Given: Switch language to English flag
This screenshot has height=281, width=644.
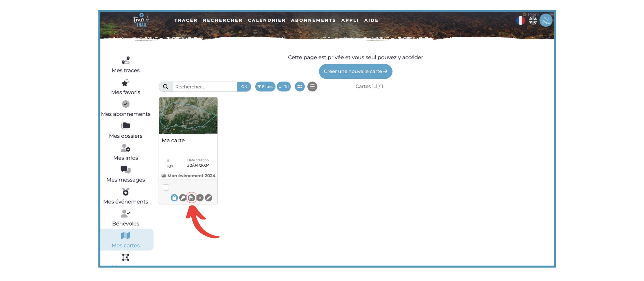Looking at the screenshot, I should click(533, 20).
